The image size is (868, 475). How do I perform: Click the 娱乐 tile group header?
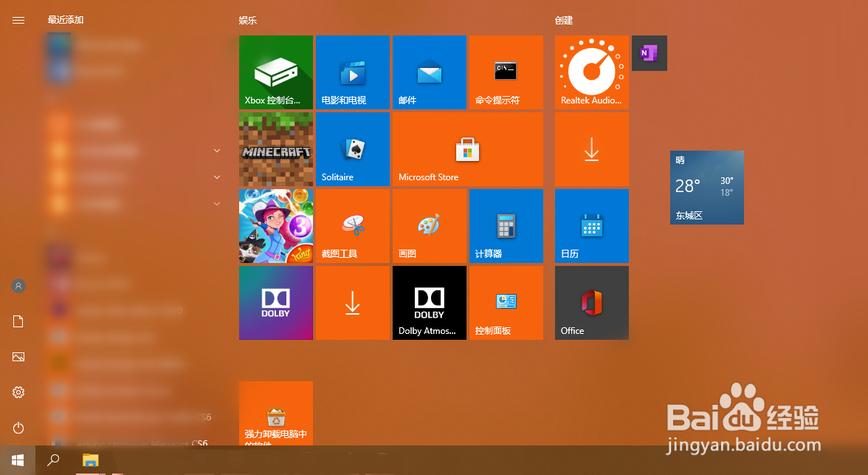coord(248,21)
